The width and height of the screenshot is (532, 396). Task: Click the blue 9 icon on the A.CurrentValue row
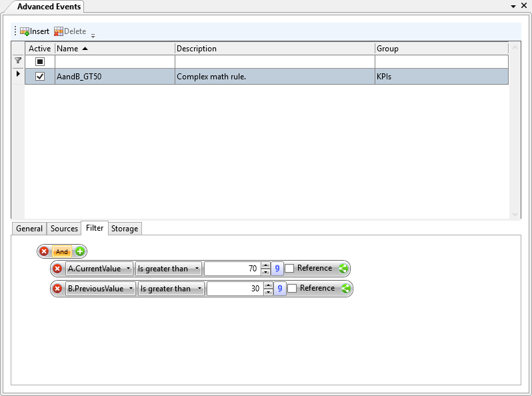point(277,269)
